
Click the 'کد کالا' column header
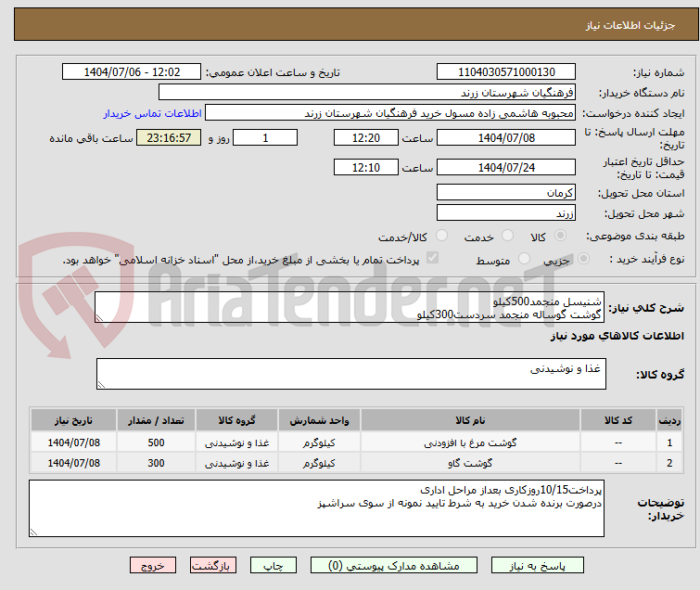point(617,420)
